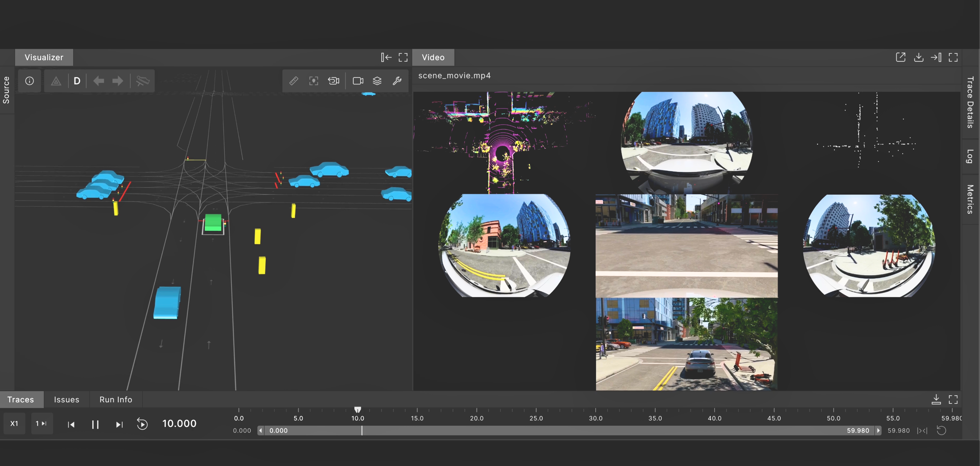
Task: Click the rear camera view thumbnail
Action: (x=687, y=344)
